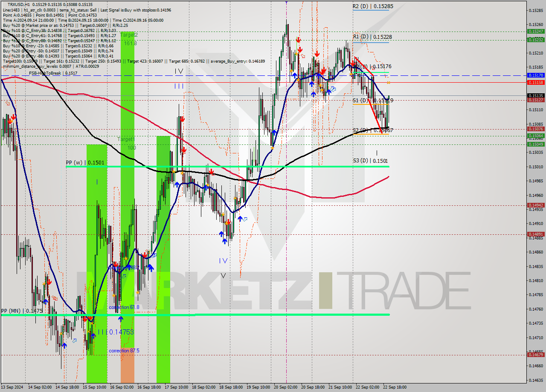Click the 18 Sep 02:00 time label
Screen dimensions: 546x392
point(203,387)
